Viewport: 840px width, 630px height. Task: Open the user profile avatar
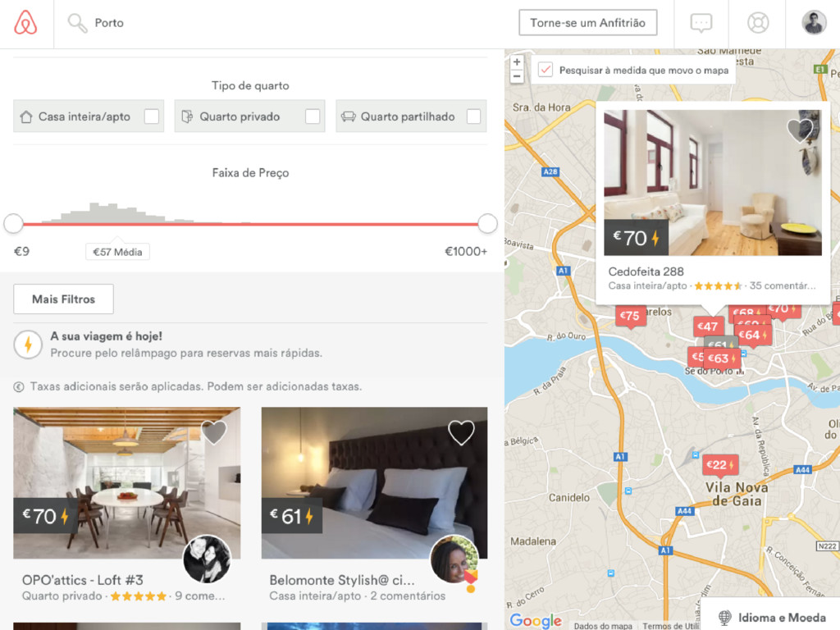point(814,23)
